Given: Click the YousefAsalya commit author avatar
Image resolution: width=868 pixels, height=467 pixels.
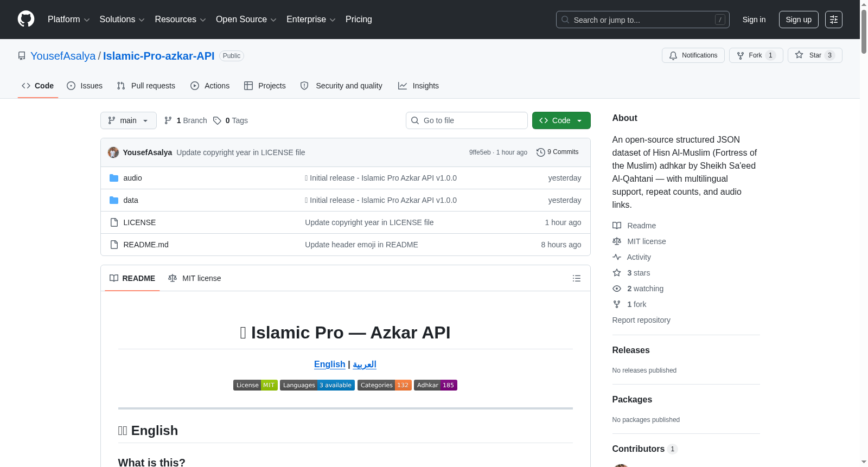Looking at the screenshot, I should [x=113, y=152].
